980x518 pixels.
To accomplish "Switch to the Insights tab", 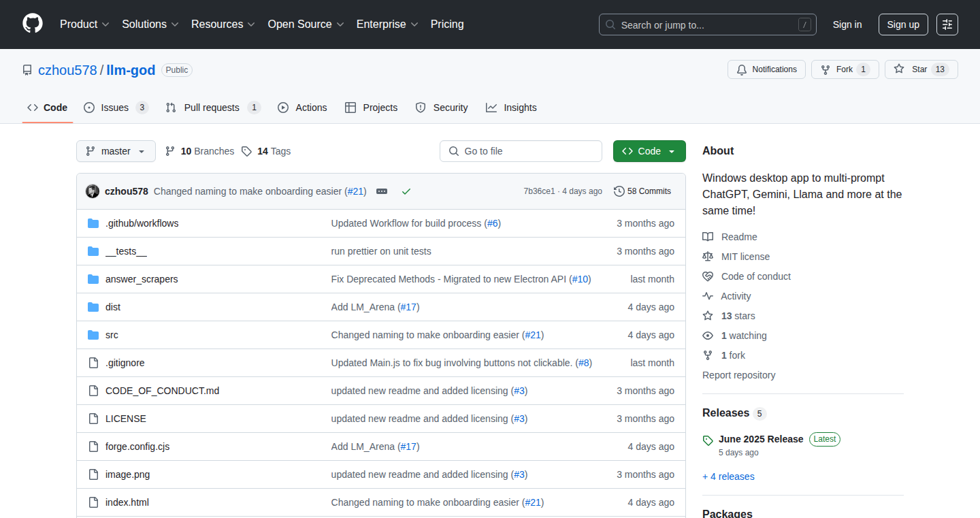I will 511,108.
